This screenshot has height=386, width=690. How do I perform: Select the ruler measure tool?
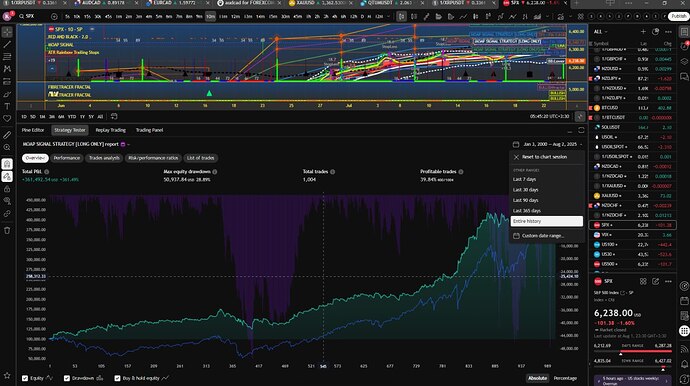point(7,135)
